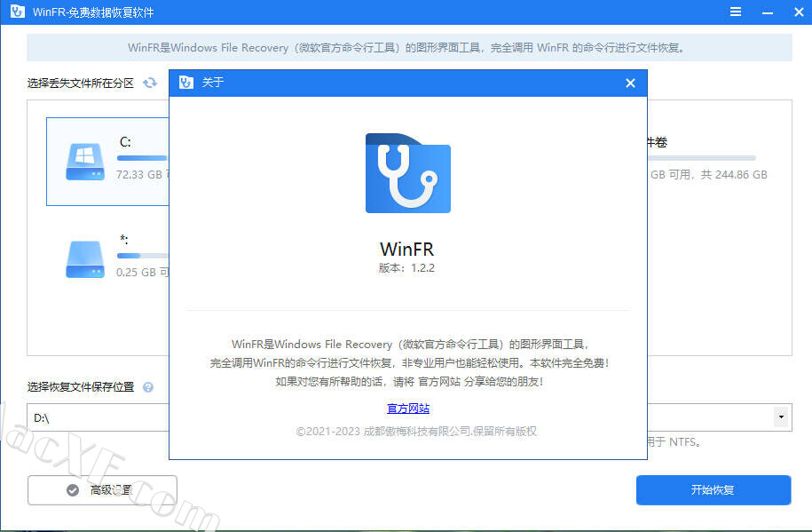The image size is (812, 532).
Task: Click the small icon in About dialog title
Action: 186,83
